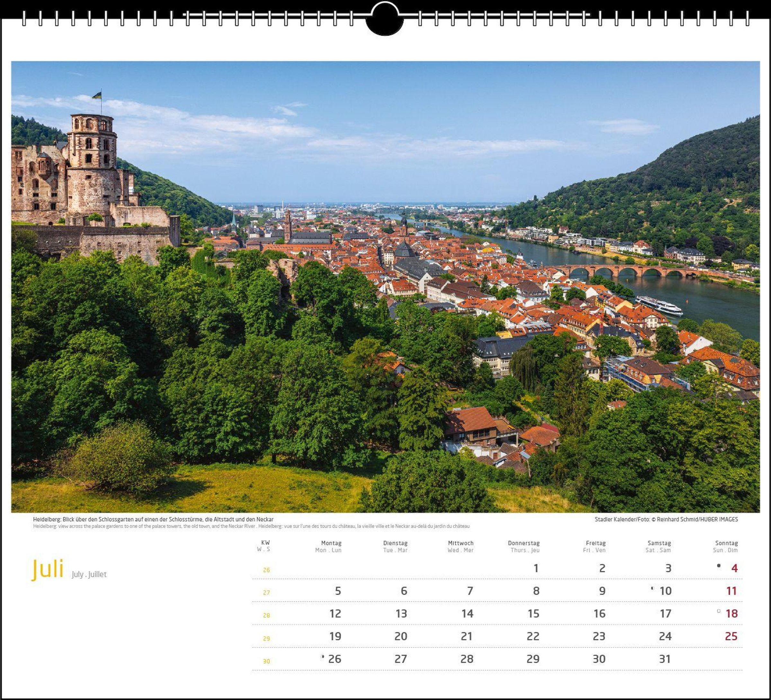Click the Stadler Kalender photo credit text

[x=666, y=519]
